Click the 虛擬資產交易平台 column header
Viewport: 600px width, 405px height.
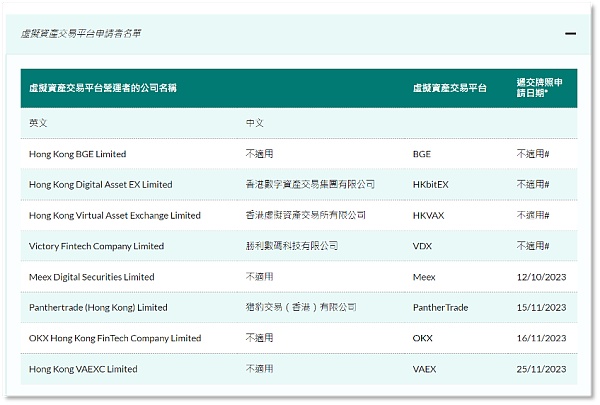[449, 88]
